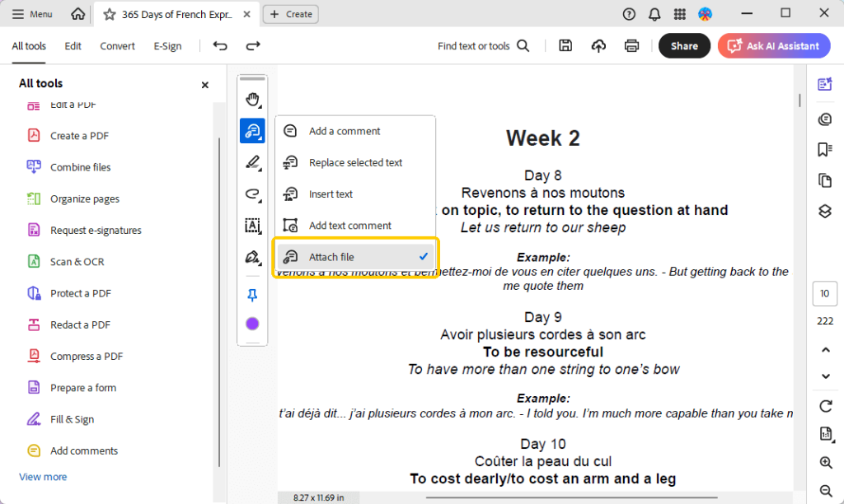Viewport: 844px width, 504px height.
Task: Expand the signature tool flyout
Action: [x=260, y=265]
